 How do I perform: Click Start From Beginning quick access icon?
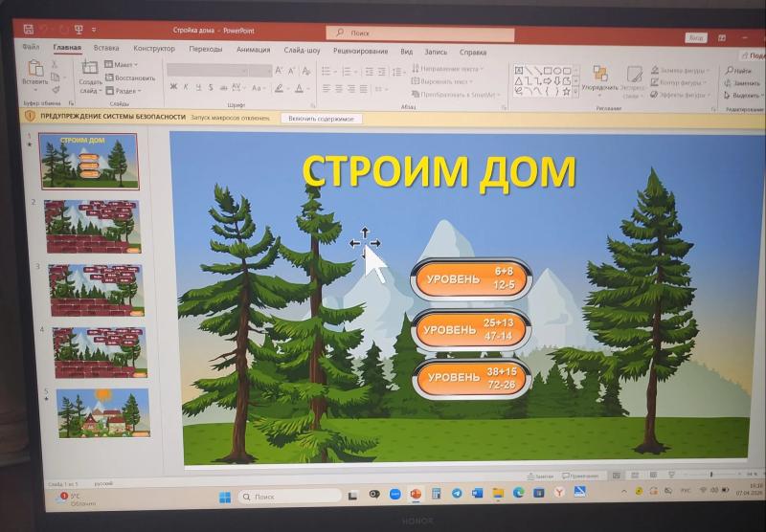click(x=79, y=30)
